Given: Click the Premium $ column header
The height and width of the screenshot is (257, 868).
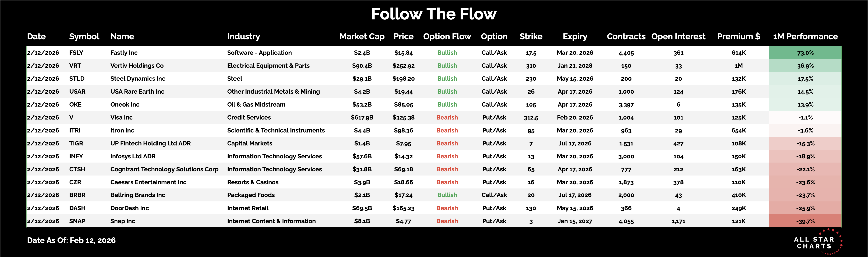Looking at the screenshot, I should (738, 36).
